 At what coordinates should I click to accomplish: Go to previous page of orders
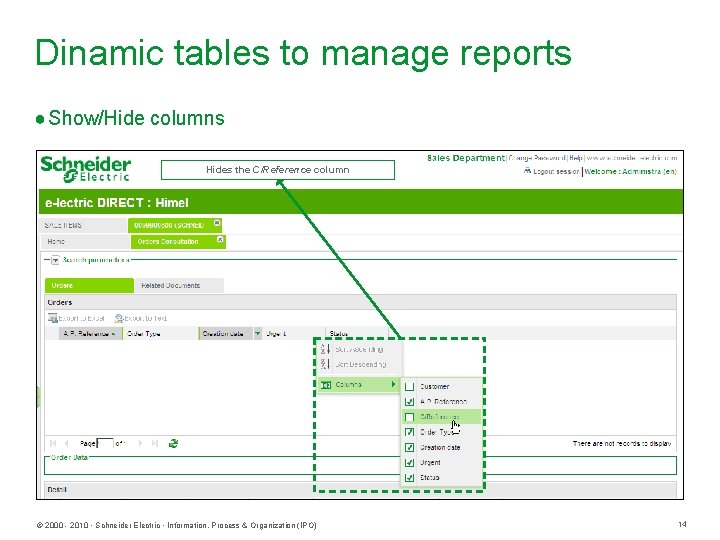(67, 444)
